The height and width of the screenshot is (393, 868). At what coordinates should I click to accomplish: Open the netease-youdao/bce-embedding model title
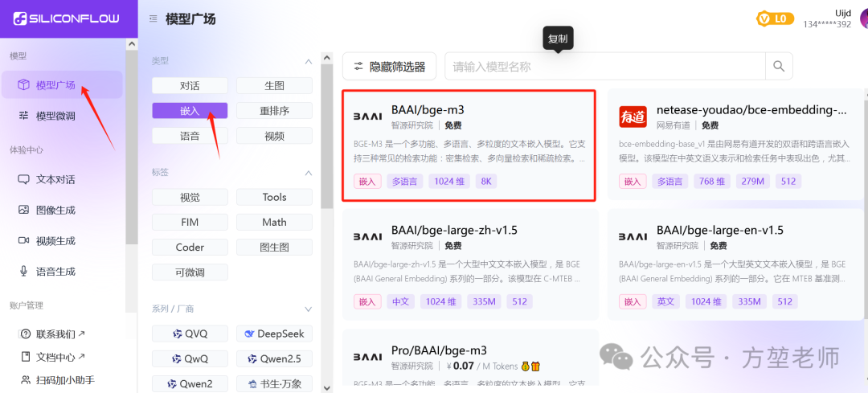click(x=751, y=109)
